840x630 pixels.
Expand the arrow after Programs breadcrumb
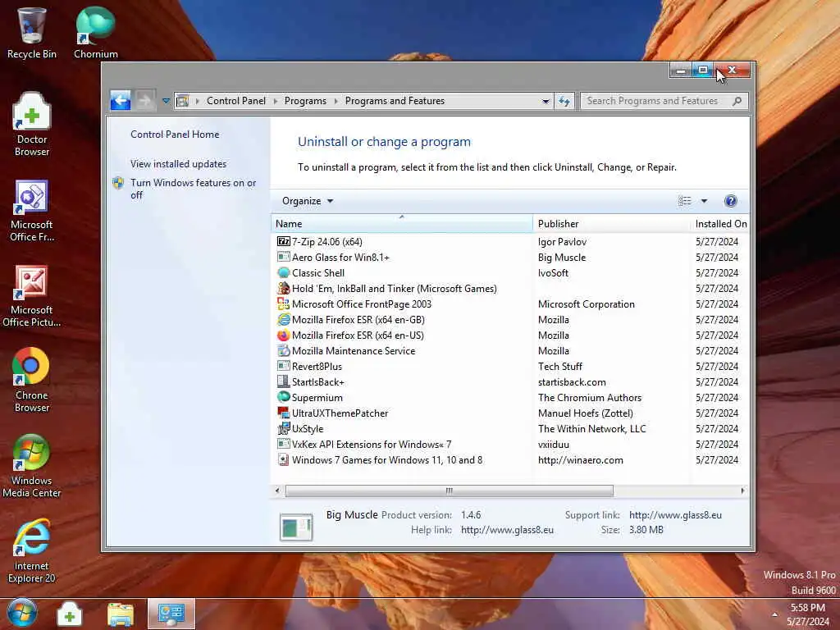pyautogui.click(x=336, y=101)
